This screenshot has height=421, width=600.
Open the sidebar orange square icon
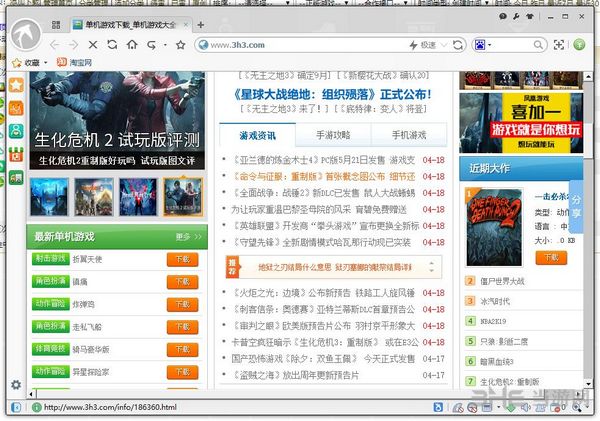coord(16,108)
